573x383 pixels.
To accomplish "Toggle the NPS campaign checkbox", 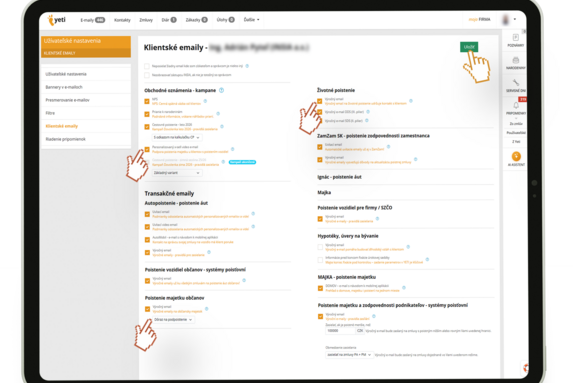I will [x=147, y=101].
